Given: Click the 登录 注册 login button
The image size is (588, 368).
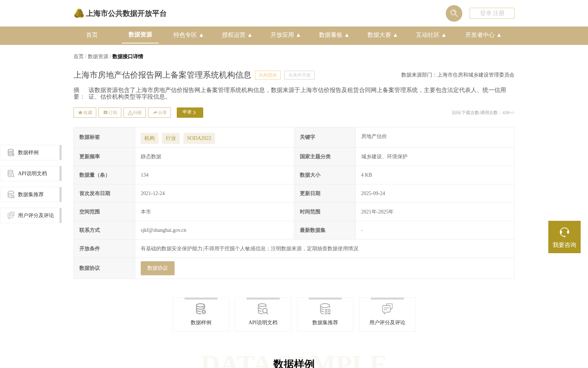Looking at the screenshot, I should tap(492, 13).
